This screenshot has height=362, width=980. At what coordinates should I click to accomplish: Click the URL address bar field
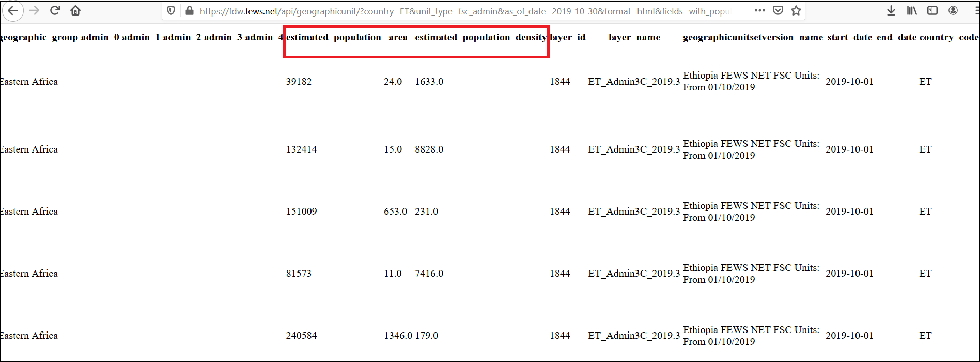point(465,11)
